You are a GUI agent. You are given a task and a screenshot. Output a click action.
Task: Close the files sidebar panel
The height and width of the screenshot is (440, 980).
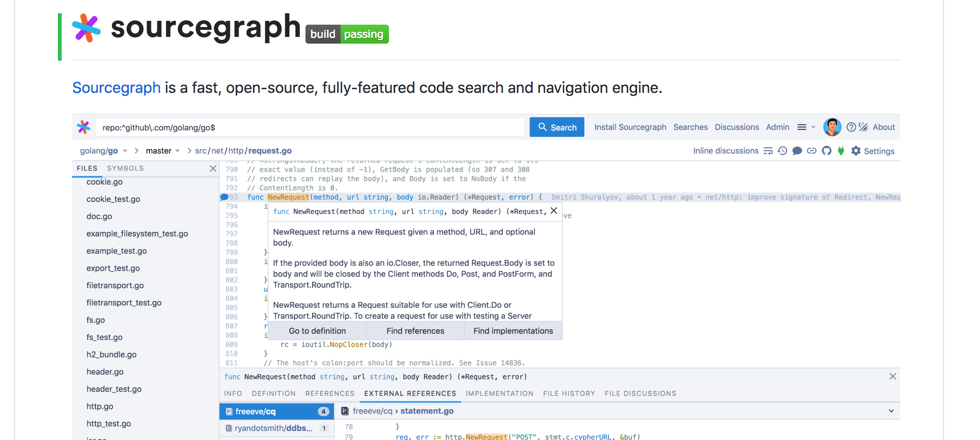pyautogui.click(x=213, y=168)
